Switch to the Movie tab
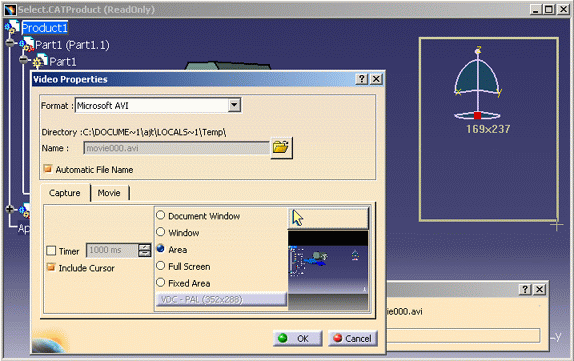574x361 pixels. 109,193
